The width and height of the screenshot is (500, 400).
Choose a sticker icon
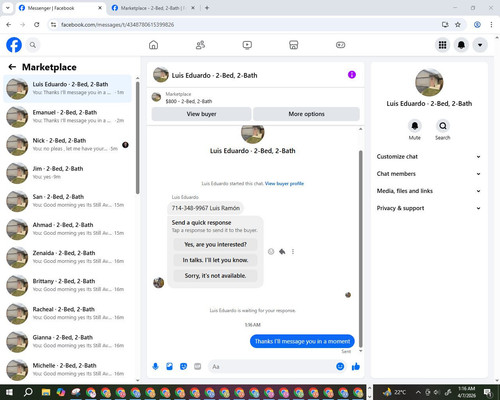coord(183,367)
